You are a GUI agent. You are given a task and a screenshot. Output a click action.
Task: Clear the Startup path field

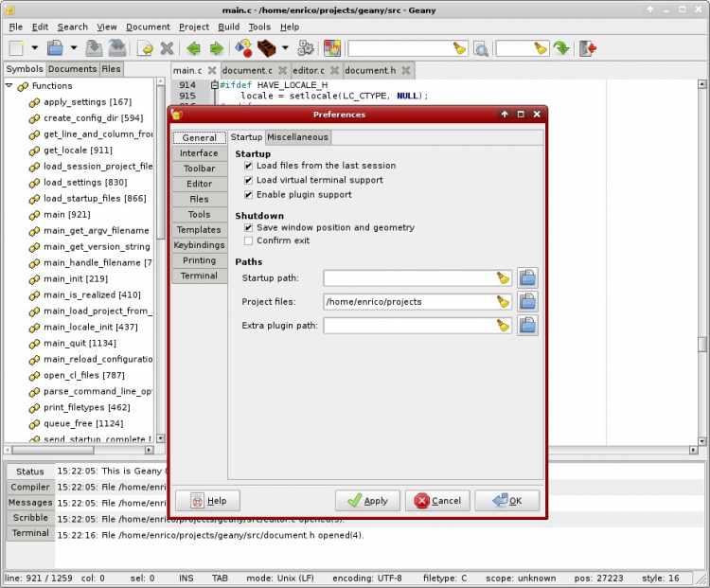pos(503,277)
